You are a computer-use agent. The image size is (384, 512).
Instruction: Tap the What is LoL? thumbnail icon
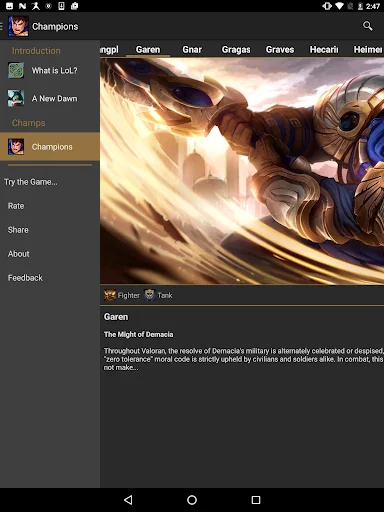tap(16, 70)
